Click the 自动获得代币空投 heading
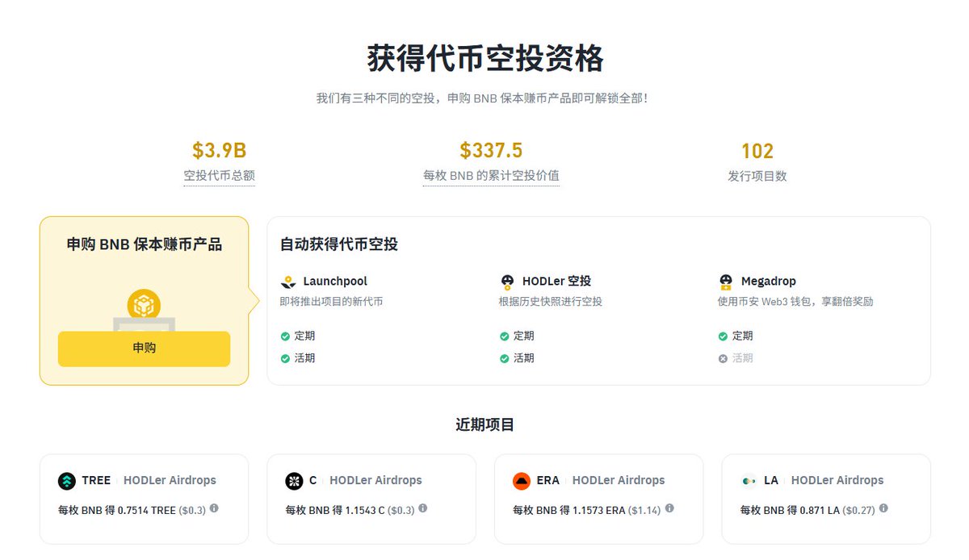The image size is (969, 560). tap(339, 244)
